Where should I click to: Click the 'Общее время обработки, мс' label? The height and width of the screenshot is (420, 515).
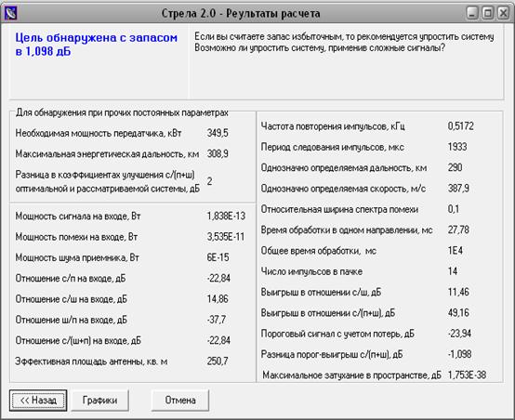tap(319, 251)
